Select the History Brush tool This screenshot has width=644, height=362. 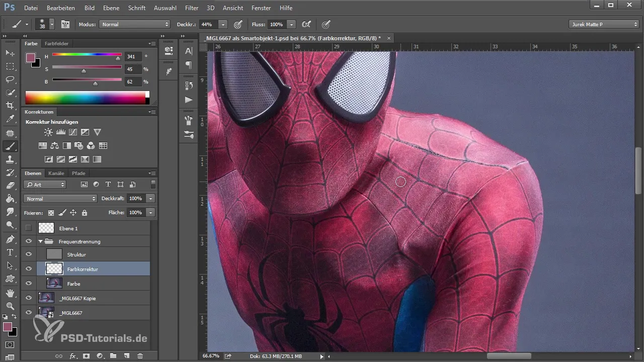10,172
